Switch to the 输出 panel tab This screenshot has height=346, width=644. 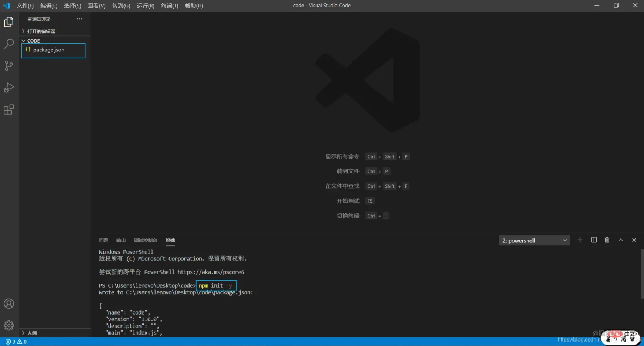tap(121, 241)
